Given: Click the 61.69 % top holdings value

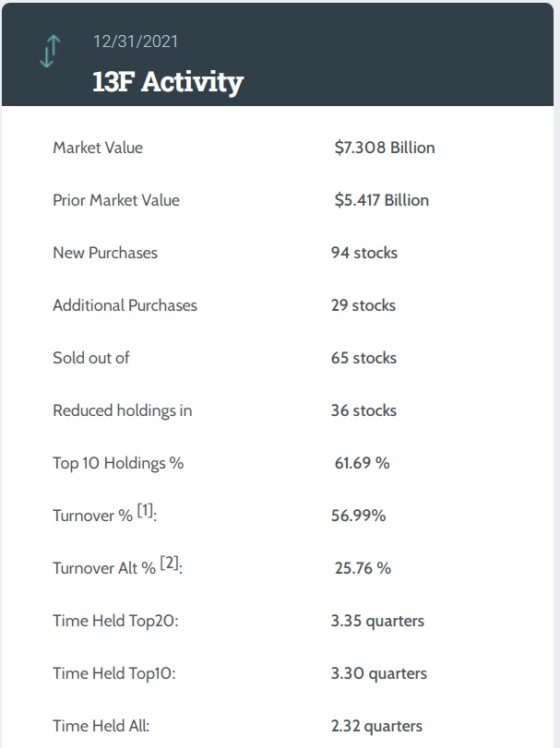Looking at the screenshot, I should point(362,463).
